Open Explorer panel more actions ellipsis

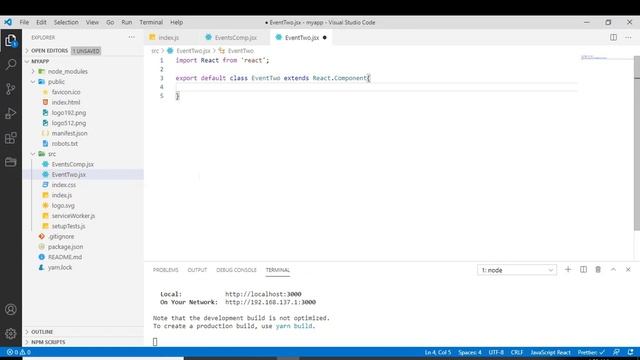(x=131, y=37)
